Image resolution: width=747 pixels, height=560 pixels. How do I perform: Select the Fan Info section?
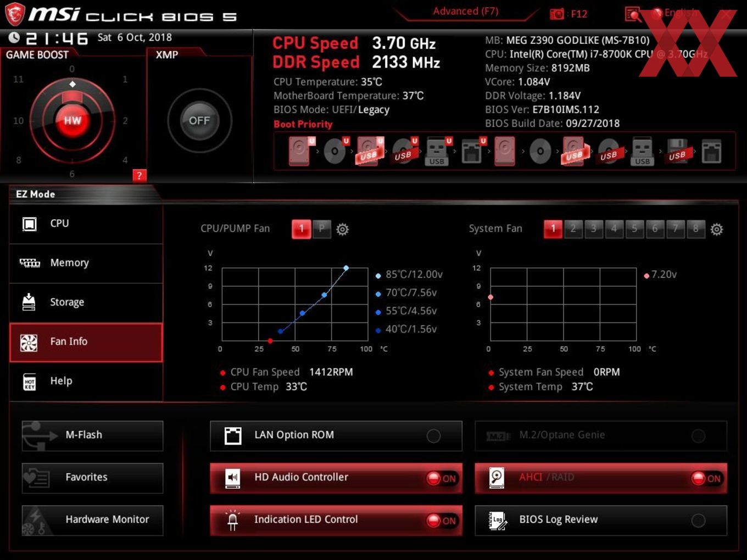coord(86,342)
